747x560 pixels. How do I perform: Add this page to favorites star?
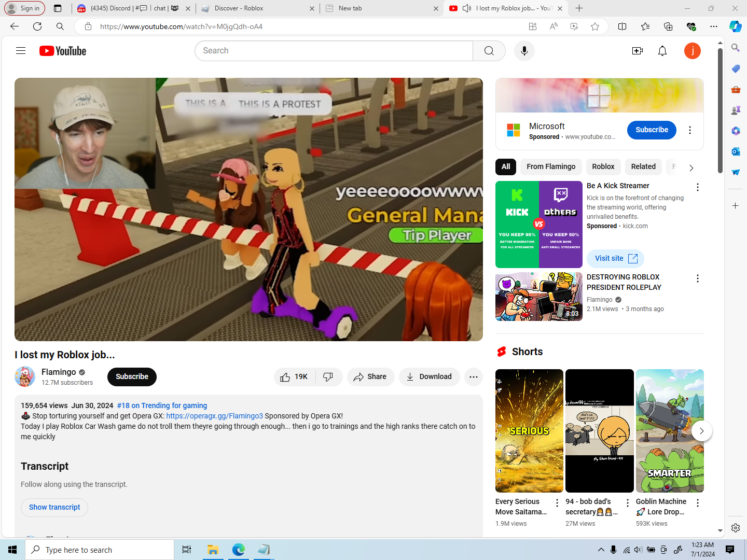point(595,26)
